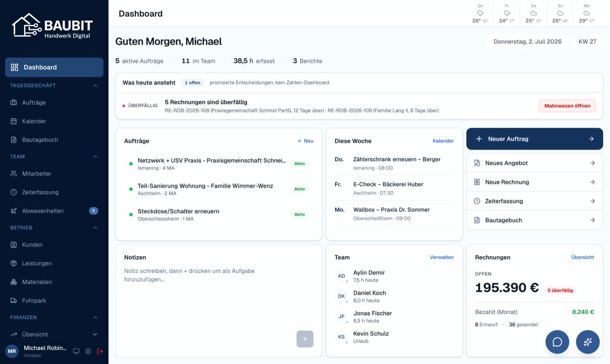Open the AI sparkle assistant button
This screenshot has height=364, width=610.
[x=588, y=342]
